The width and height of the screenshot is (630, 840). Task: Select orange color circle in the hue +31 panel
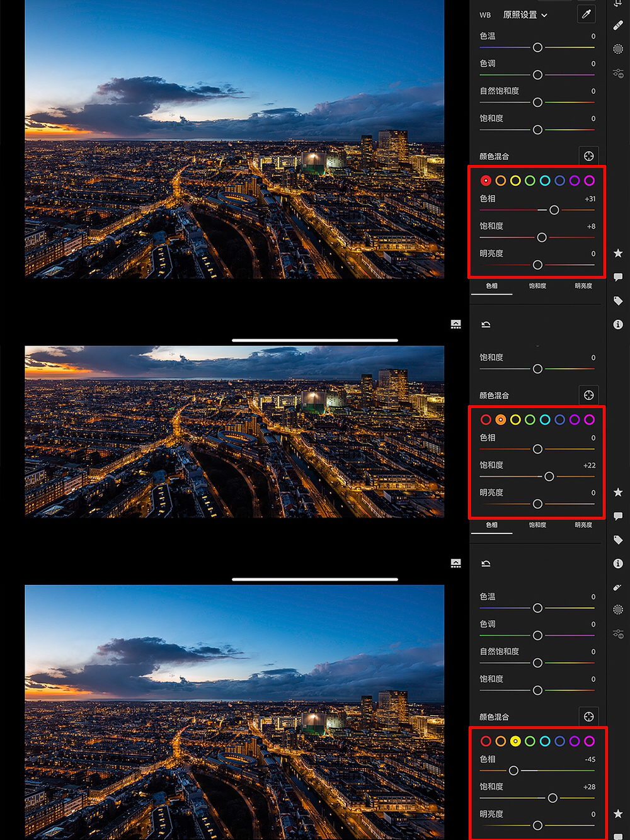[x=500, y=181]
